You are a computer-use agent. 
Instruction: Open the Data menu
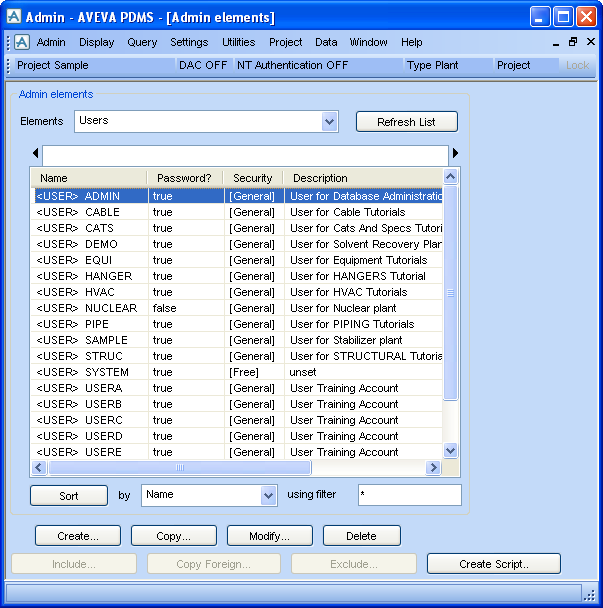(x=326, y=42)
